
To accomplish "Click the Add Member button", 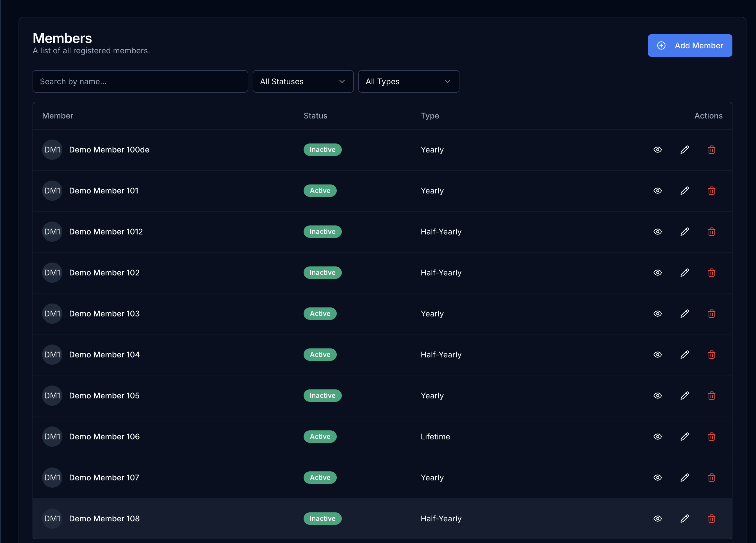I will click(690, 45).
